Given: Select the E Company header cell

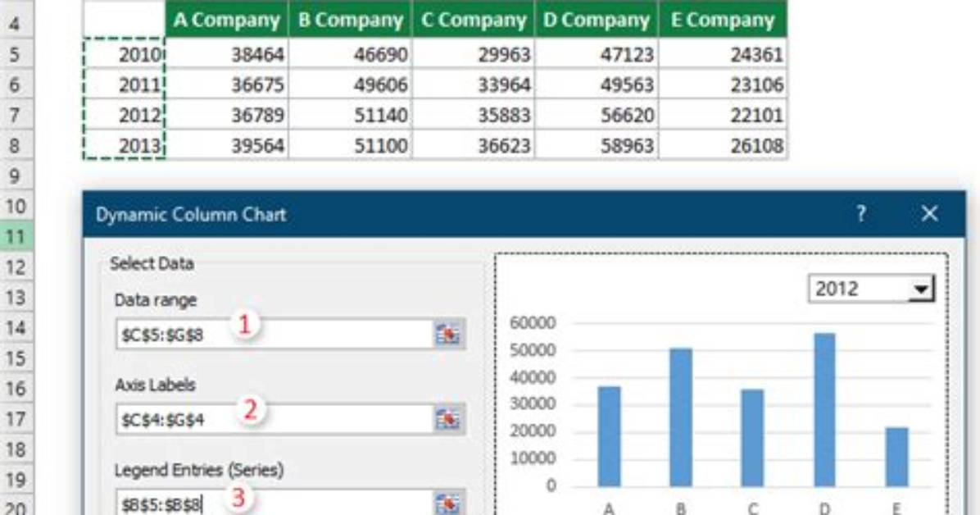Looking at the screenshot, I should point(724,20).
